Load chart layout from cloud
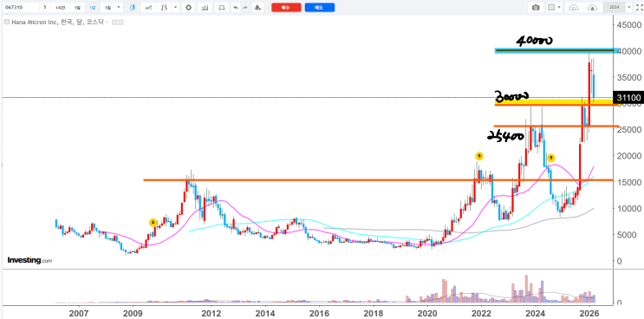The width and height of the screenshot is (644, 319). [x=574, y=8]
